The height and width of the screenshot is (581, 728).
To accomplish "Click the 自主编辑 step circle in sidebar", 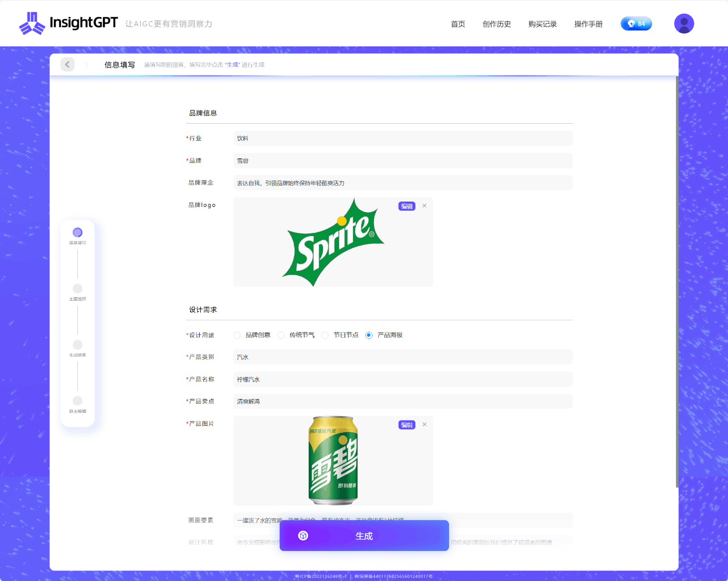I will 78,401.
